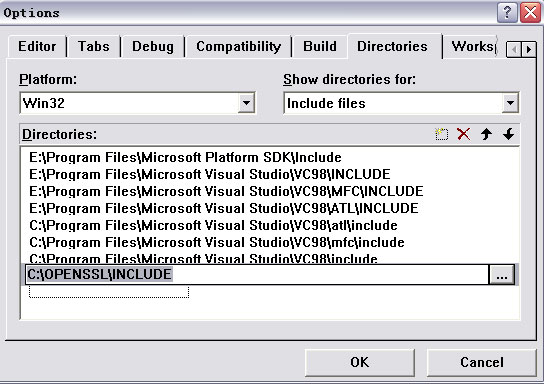Viewport: 544px width, 384px height.
Task: Select C:\...\VC98\include partially hidden entry
Action: [203, 258]
